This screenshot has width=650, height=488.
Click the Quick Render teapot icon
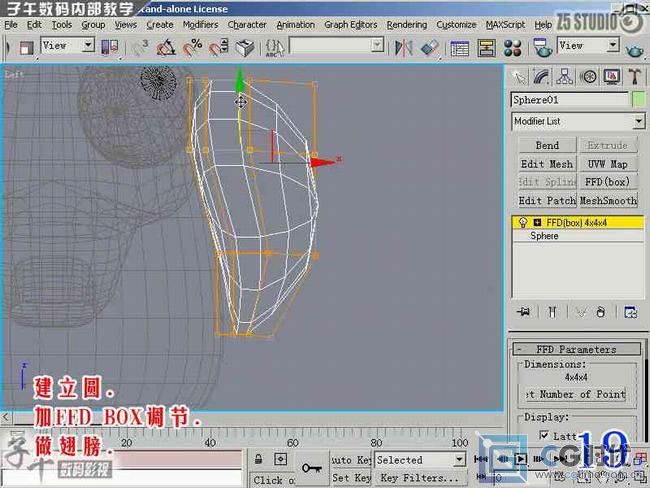pos(634,51)
